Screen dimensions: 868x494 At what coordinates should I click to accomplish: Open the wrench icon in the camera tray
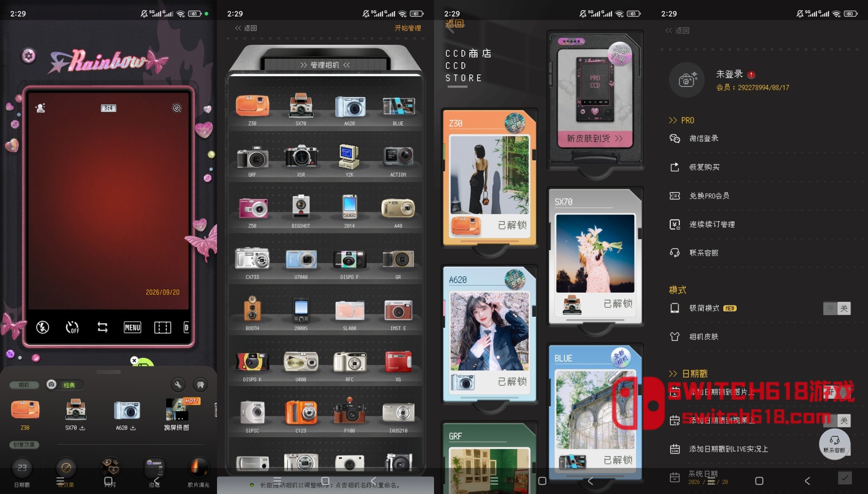click(178, 385)
